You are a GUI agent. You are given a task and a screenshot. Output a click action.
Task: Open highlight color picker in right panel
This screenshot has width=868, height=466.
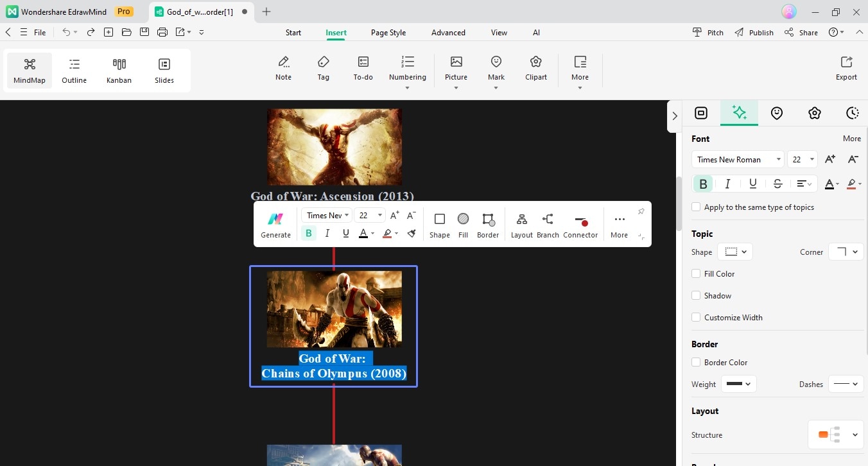point(854,184)
